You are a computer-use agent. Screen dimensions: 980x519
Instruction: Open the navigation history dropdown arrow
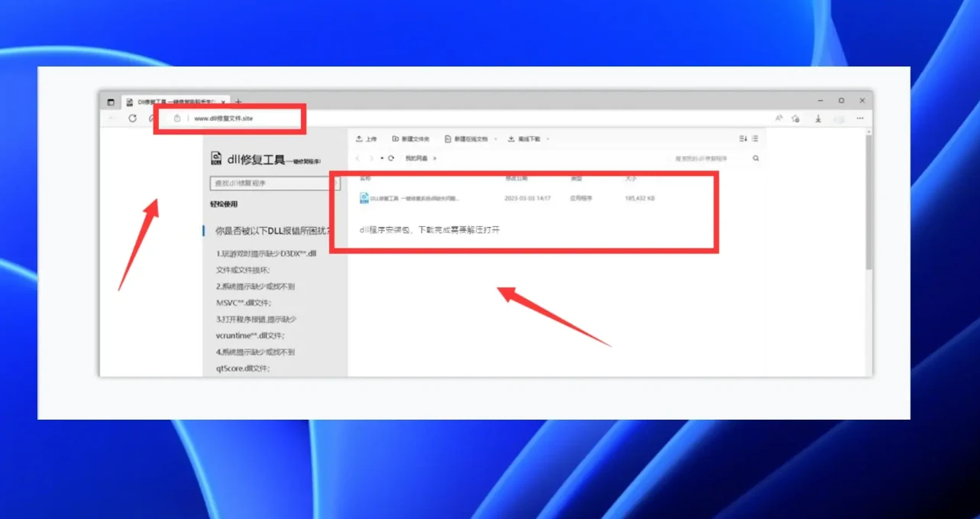coord(382,158)
